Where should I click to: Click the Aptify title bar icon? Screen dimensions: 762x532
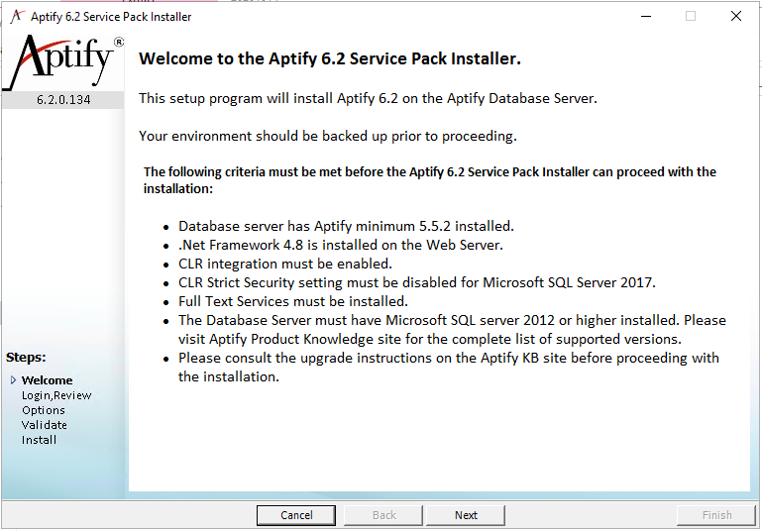pos(17,16)
